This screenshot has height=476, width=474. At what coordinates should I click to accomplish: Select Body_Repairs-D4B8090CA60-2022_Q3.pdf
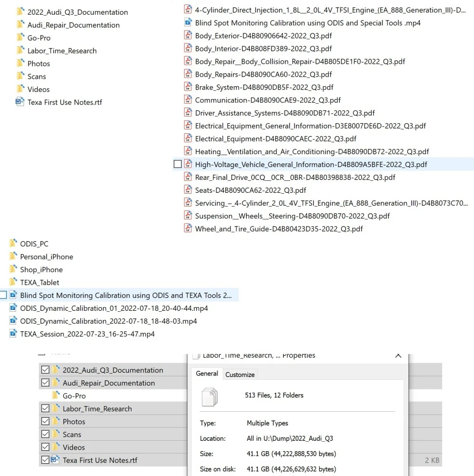pyautogui.click(x=263, y=74)
